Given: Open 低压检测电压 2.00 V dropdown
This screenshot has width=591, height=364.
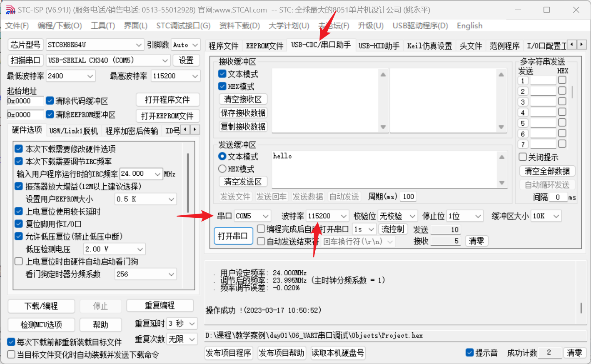Looking at the screenshot, I should 114,249.
